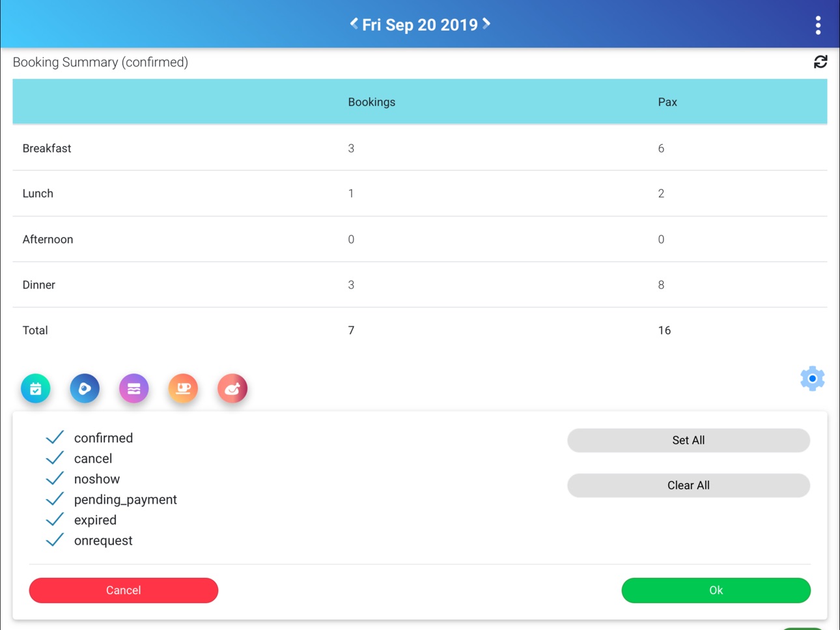Select the purple sandwich lunch icon

coord(134,388)
